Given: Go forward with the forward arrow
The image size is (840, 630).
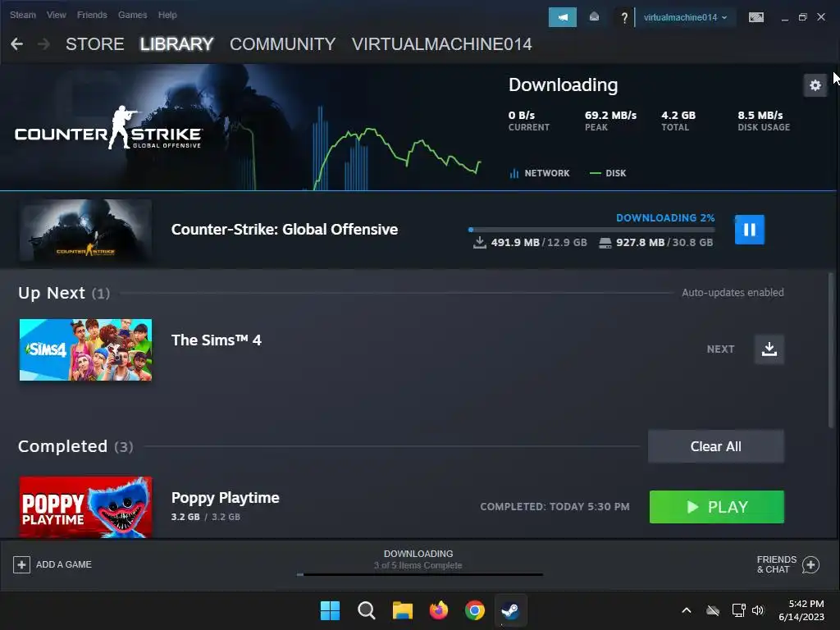Looking at the screenshot, I should [x=44, y=44].
